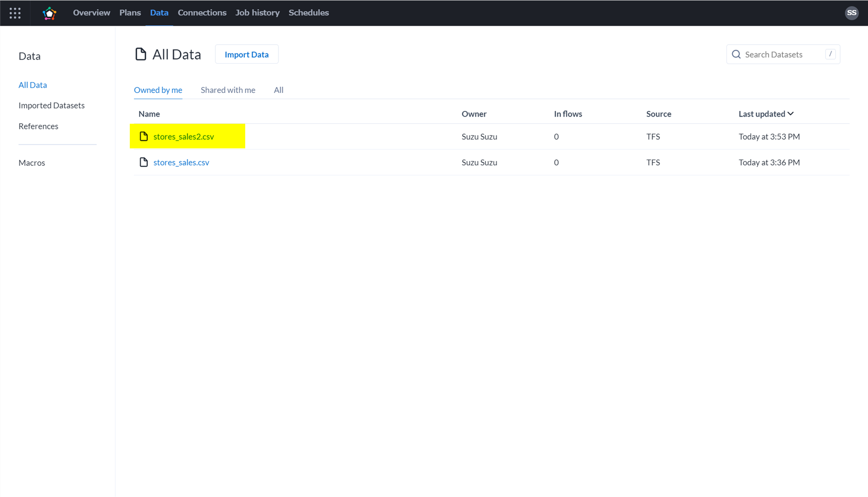The width and height of the screenshot is (868, 497).
Task: Click the file icon beside stores_sales2.csv
Action: (x=144, y=137)
